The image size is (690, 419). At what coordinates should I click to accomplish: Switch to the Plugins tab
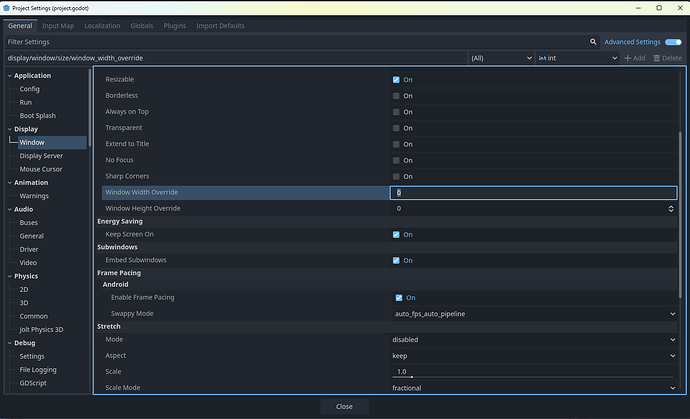pos(175,26)
